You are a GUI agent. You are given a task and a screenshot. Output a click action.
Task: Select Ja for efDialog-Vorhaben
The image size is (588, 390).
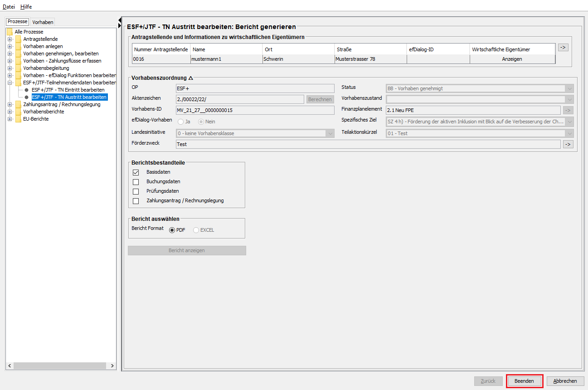point(181,122)
